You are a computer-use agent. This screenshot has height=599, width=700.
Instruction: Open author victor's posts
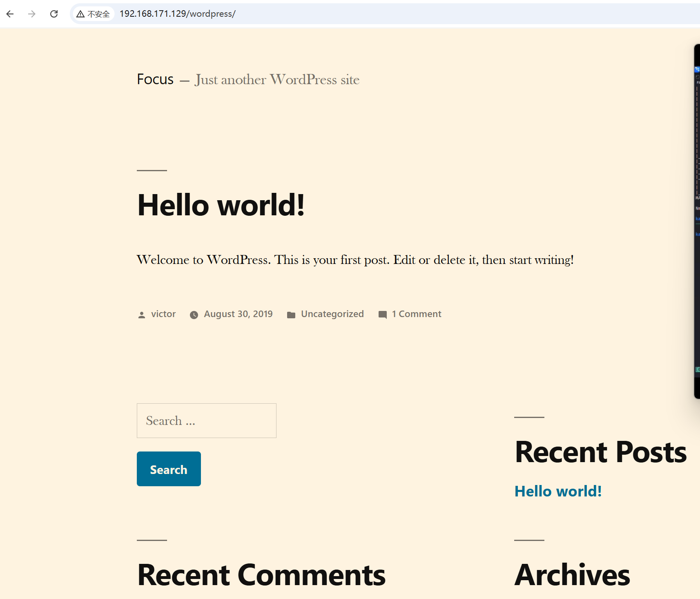163,314
